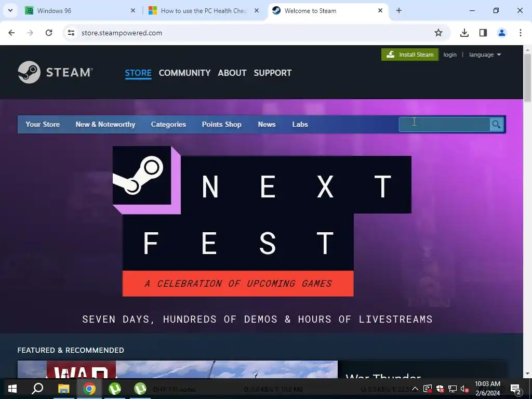532x399 pixels.
Task: Reload the page
Action: (49, 33)
